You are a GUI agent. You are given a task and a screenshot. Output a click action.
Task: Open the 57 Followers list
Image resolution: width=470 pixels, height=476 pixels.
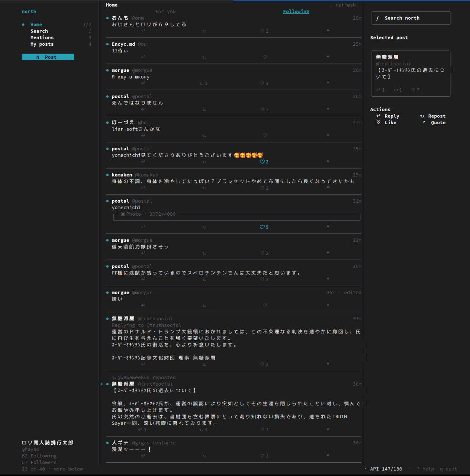(39, 463)
